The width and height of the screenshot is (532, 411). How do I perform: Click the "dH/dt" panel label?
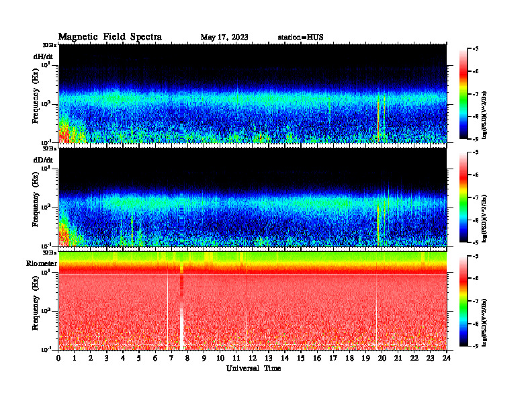point(43,56)
